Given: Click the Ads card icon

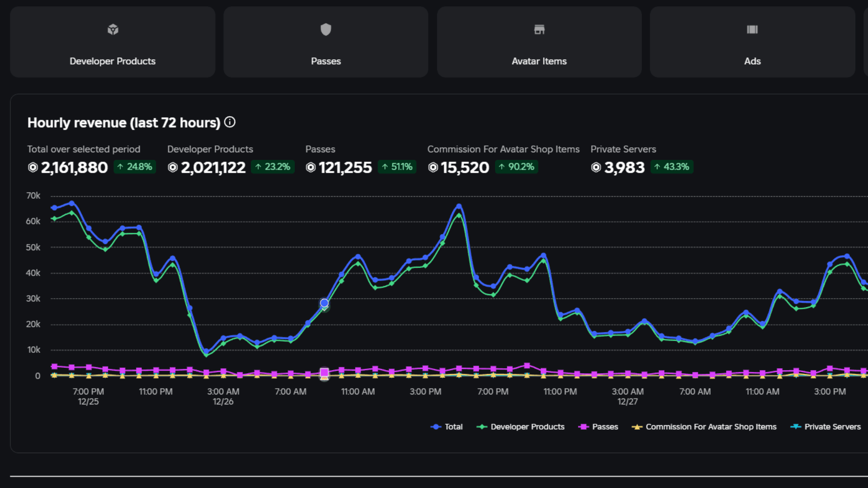Looking at the screenshot, I should pyautogui.click(x=752, y=30).
